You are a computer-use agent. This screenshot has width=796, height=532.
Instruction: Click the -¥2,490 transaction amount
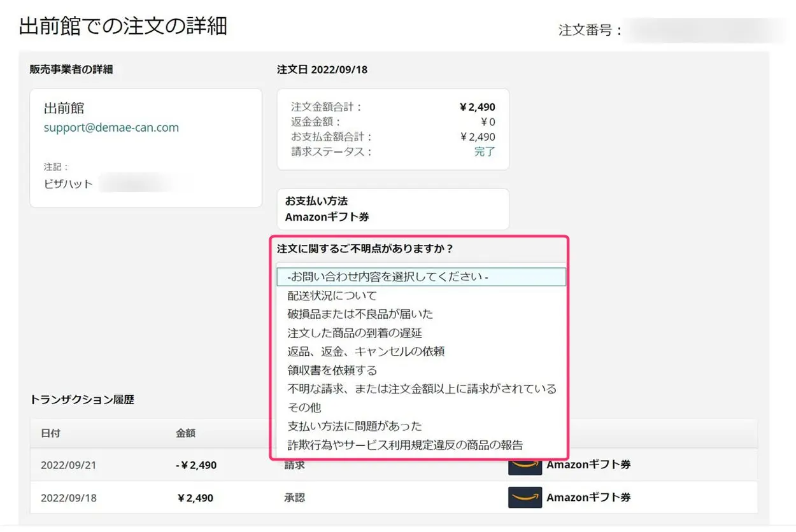coord(196,465)
